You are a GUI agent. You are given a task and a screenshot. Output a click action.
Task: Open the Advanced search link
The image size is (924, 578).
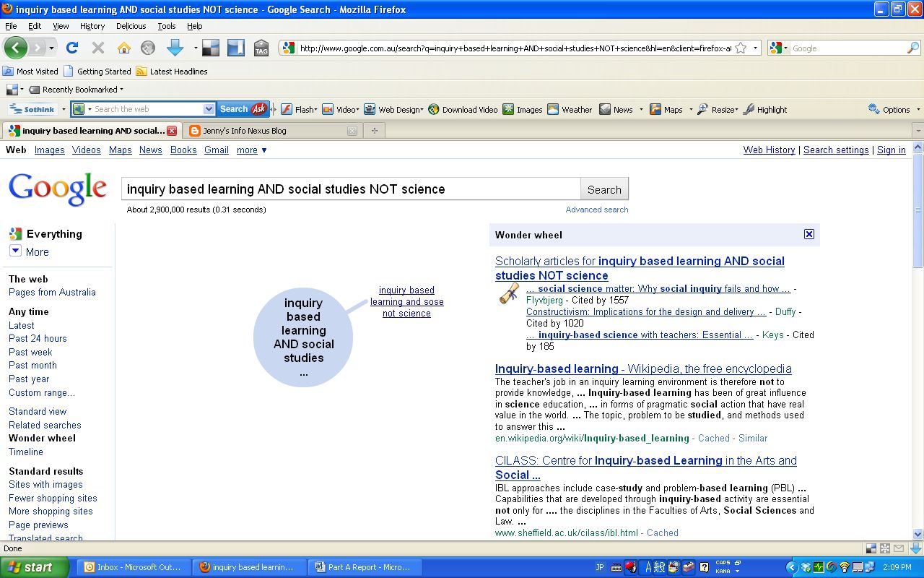[x=597, y=210]
